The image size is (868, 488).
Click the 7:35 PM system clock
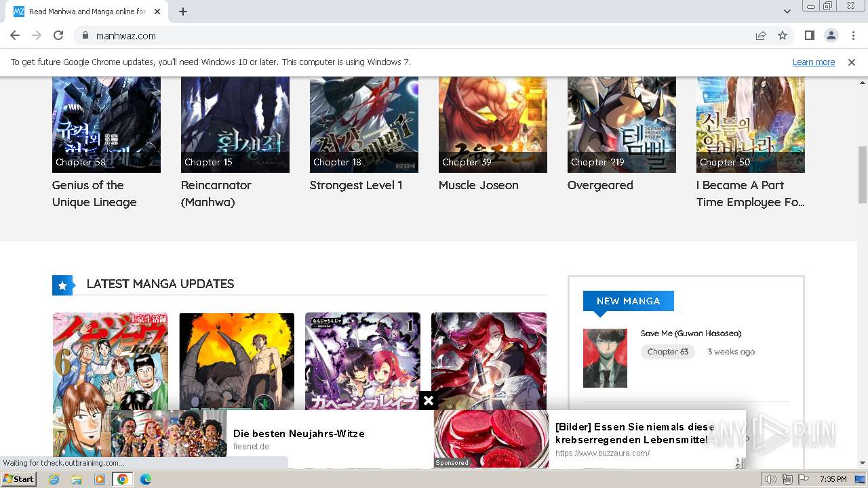(833, 479)
